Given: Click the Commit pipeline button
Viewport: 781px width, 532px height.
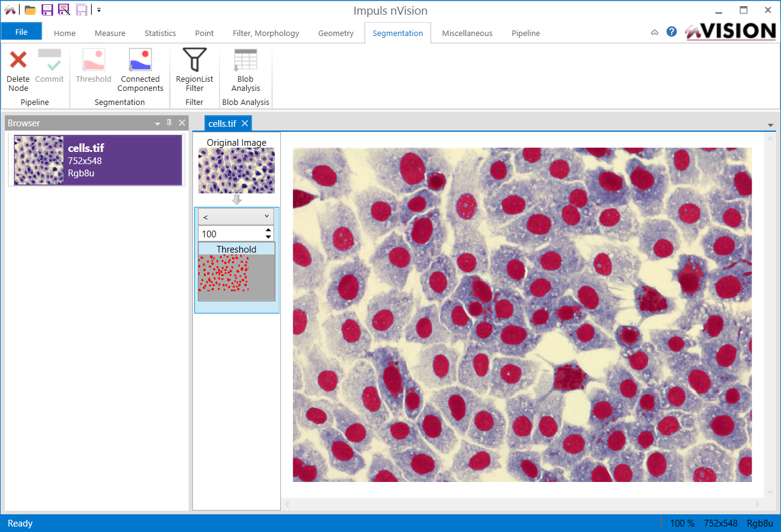Looking at the screenshot, I should tap(49, 66).
